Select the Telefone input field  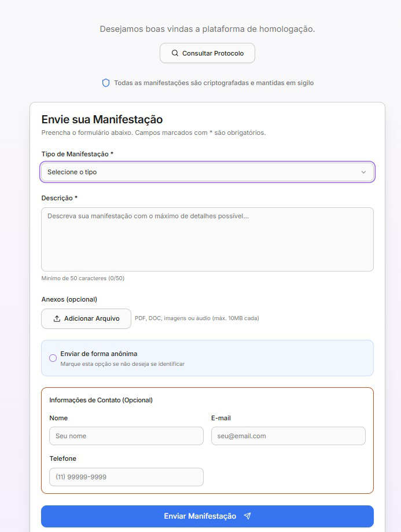(126, 476)
